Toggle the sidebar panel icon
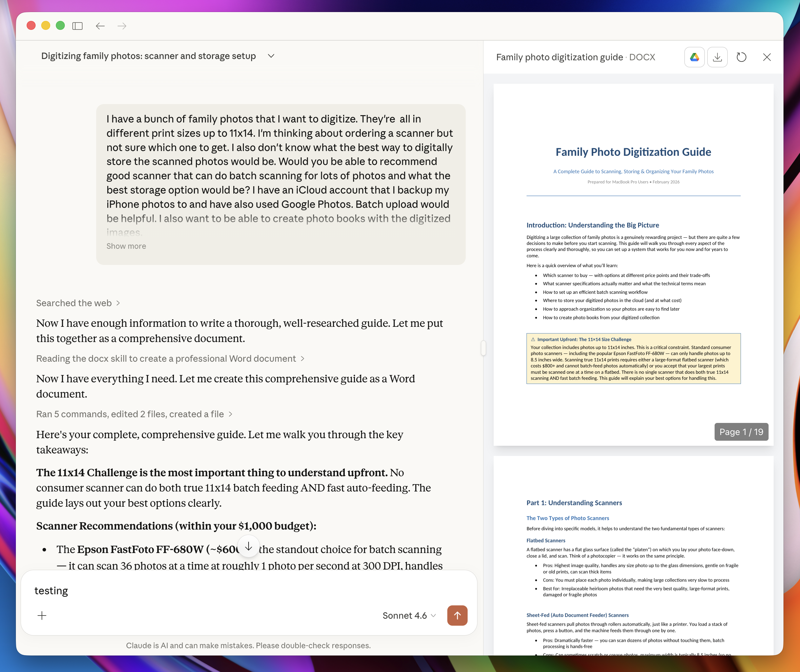The width and height of the screenshot is (800, 672). pyautogui.click(x=77, y=26)
